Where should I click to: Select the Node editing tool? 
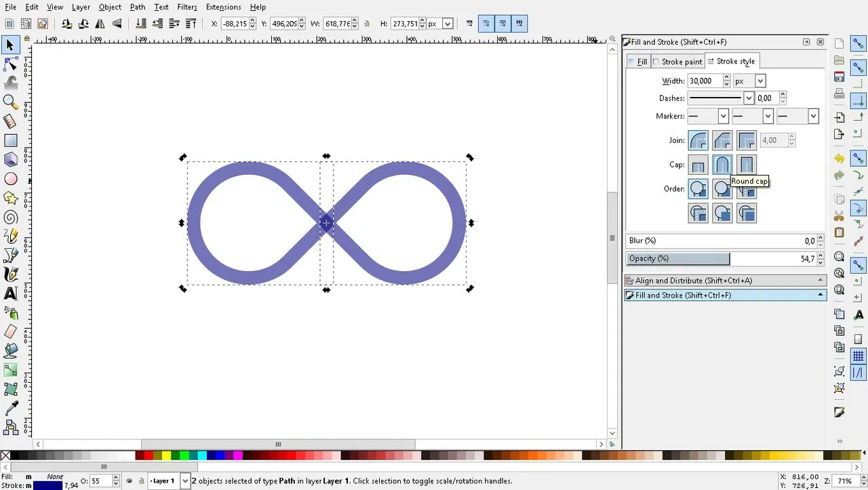click(10, 64)
